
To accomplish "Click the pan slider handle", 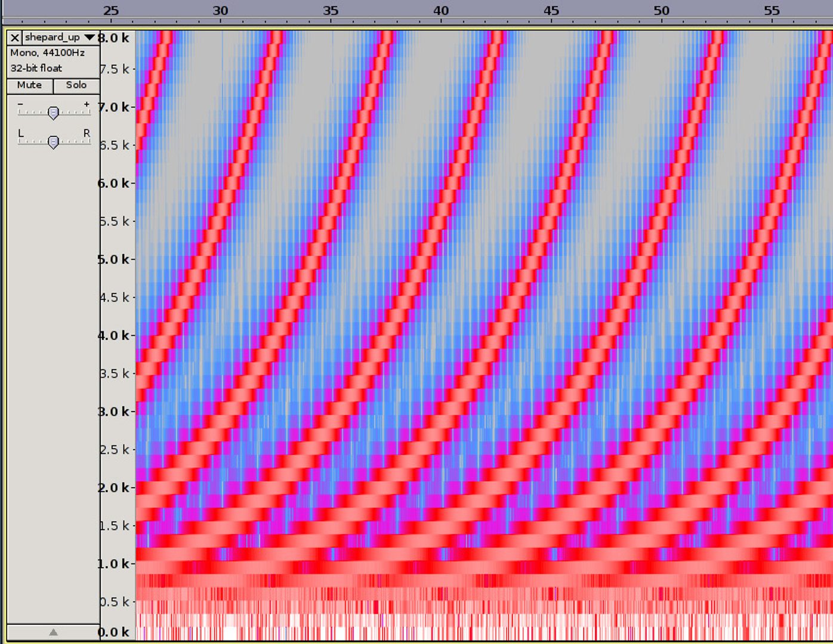I will [x=53, y=142].
